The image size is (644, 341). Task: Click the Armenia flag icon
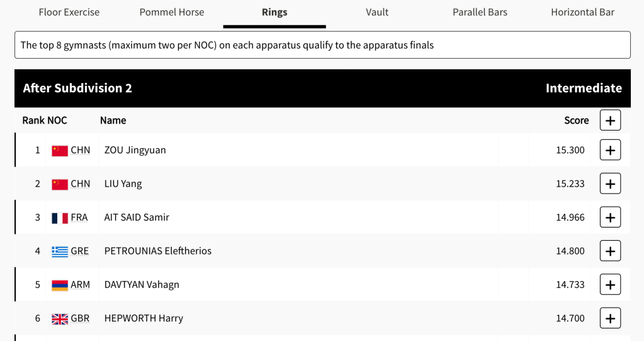[x=60, y=285]
